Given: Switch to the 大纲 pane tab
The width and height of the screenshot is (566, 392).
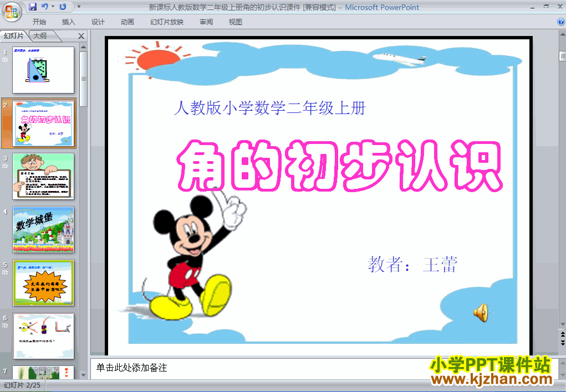Looking at the screenshot, I should coord(40,35).
